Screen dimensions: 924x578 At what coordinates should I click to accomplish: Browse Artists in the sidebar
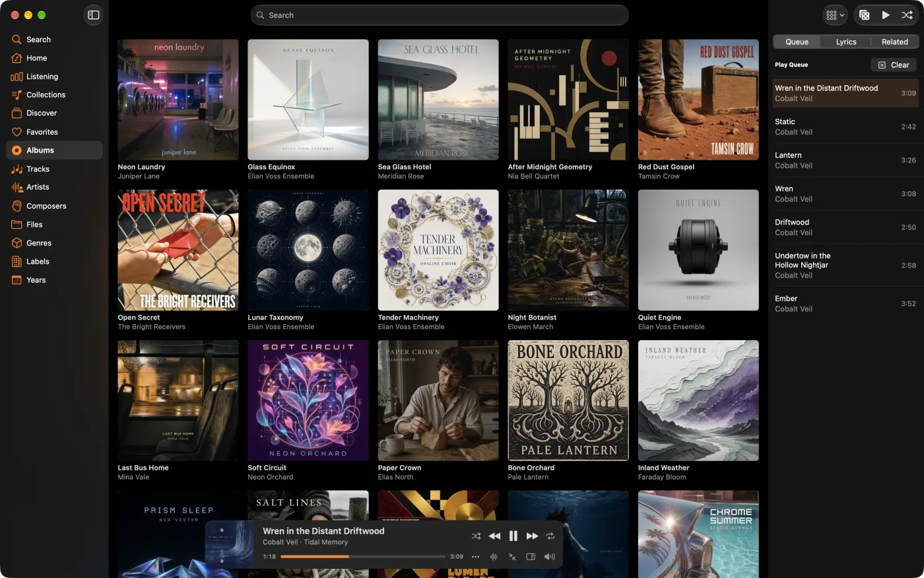[54, 188]
